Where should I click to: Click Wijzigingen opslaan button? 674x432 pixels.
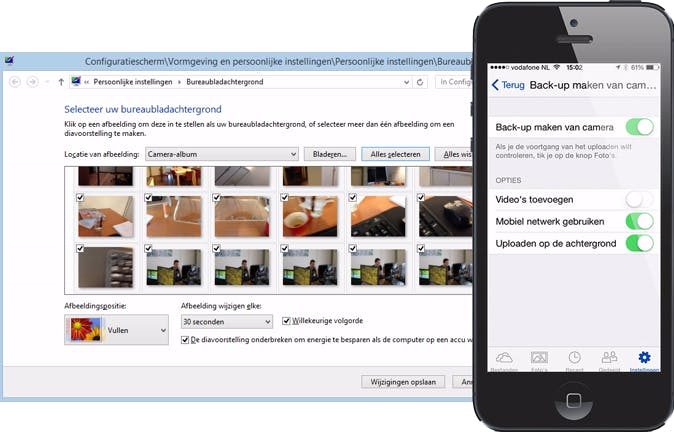(403, 382)
